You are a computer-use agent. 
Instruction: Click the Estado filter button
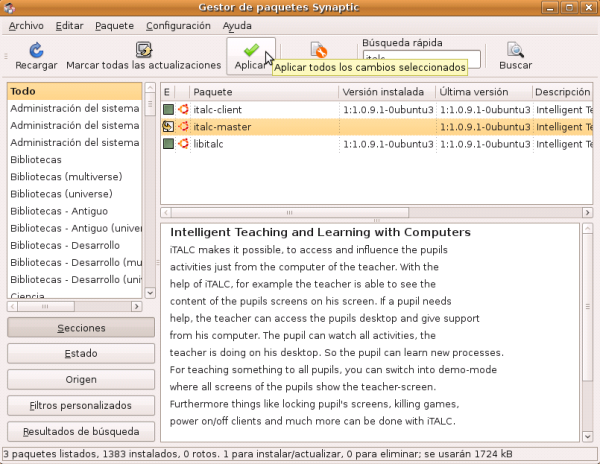[x=81, y=354]
